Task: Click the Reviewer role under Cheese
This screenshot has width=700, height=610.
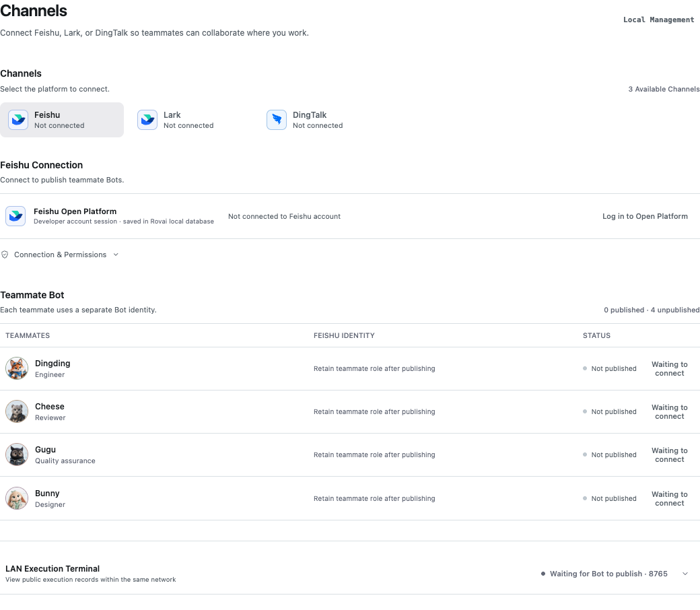Action: click(x=50, y=417)
